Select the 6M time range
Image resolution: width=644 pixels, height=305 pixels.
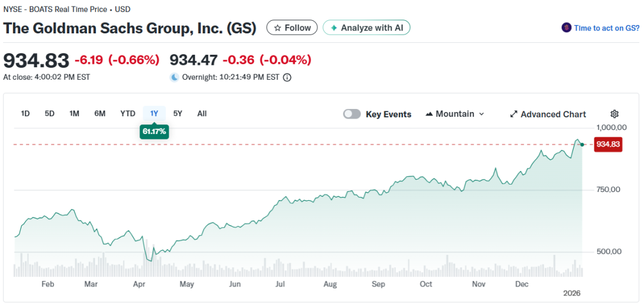pyautogui.click(x=100, y=114)
